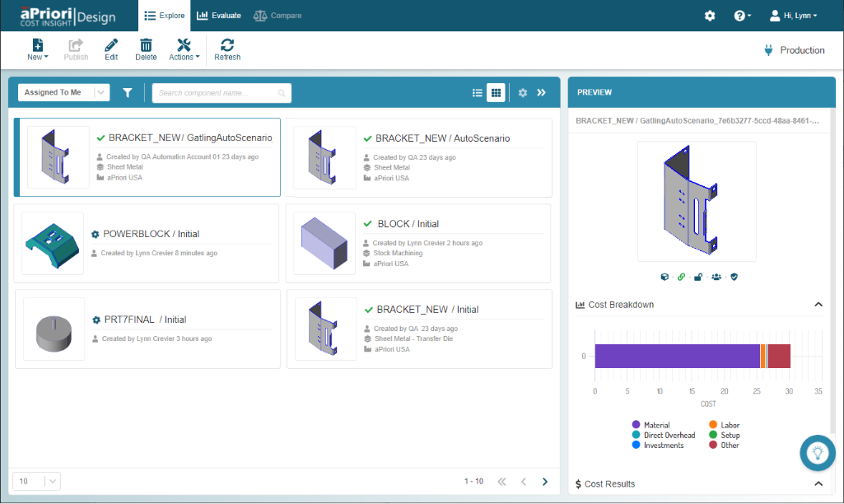The image size is (844, 504).
Task: Click the lock icon under the preview image
Action: [x=698, y=277]
